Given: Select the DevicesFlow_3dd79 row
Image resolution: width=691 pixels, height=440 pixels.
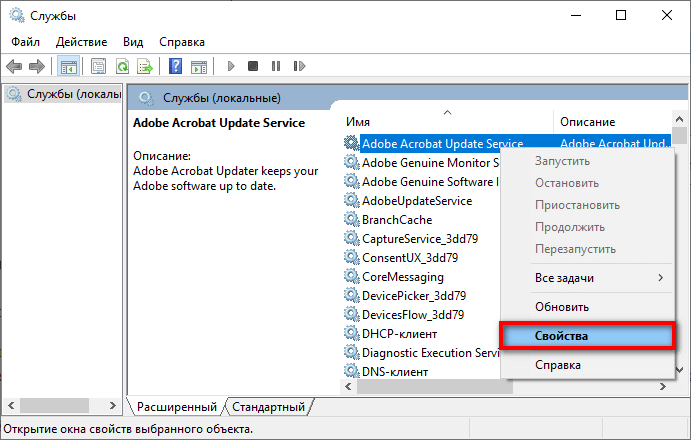Looking at the screenshot, I should (422, 314).
